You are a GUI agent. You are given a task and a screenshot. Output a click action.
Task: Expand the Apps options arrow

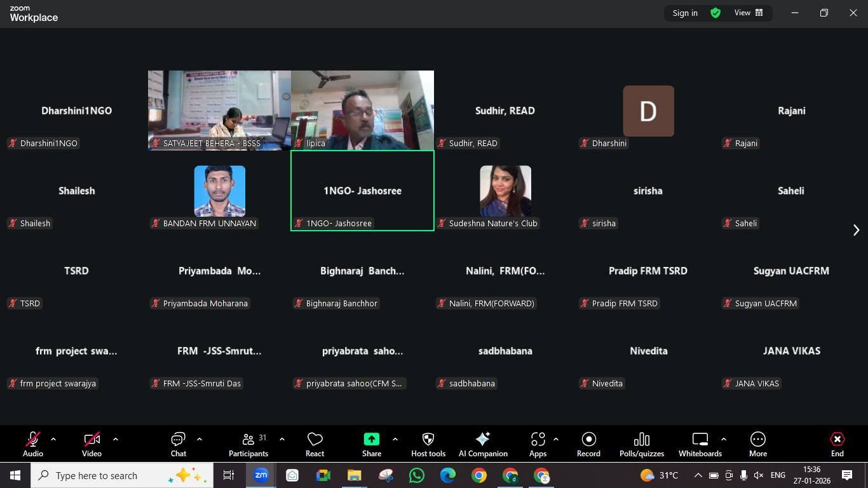[x=555, y=439]
